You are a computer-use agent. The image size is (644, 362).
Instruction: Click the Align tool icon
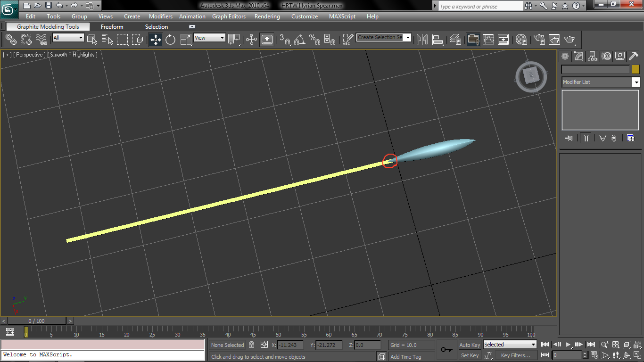[438, 39]
